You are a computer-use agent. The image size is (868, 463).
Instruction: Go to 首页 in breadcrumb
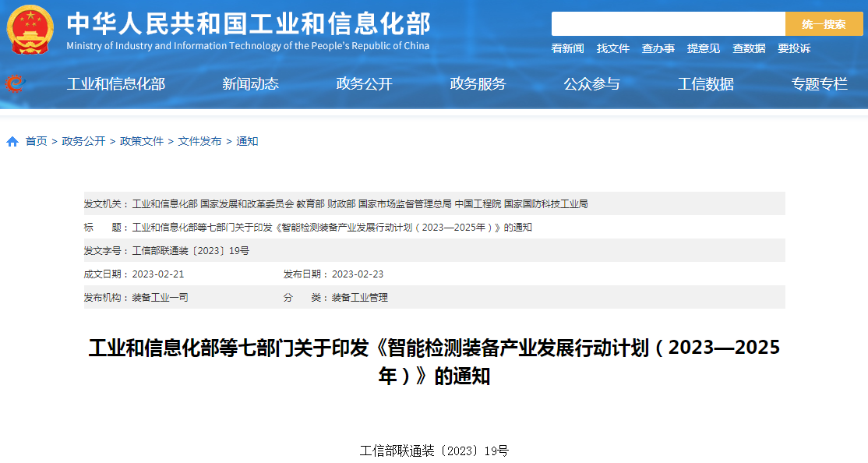point(37,142)
